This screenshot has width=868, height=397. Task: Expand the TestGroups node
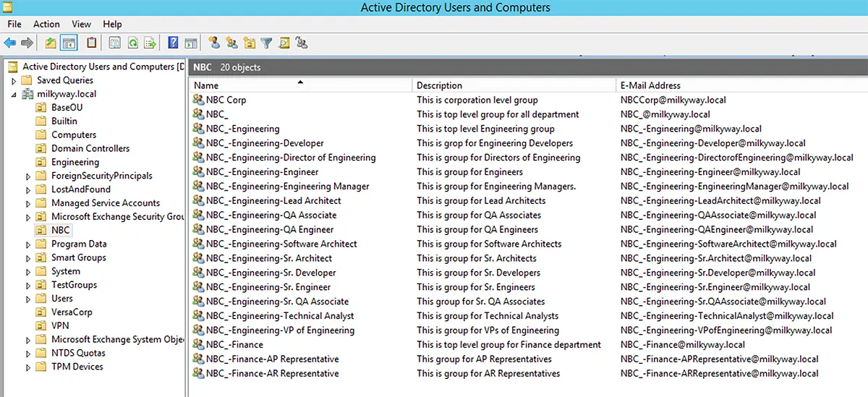[x=27, y=285]
